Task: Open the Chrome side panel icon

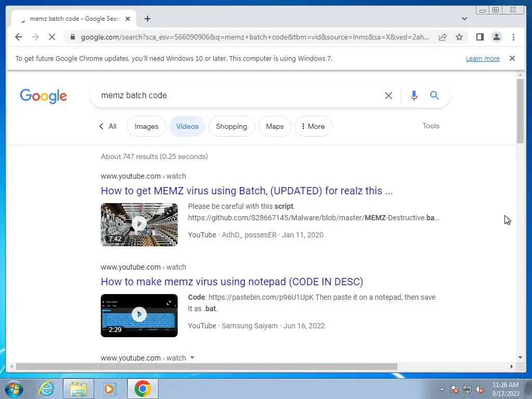Action: tap(480, 37)
